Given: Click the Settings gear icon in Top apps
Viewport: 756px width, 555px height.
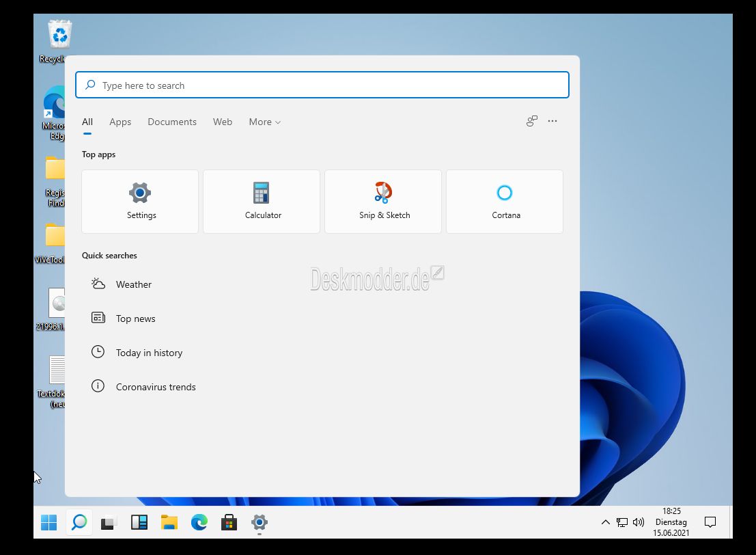Looking at the screenshot, I should (140, 193).
